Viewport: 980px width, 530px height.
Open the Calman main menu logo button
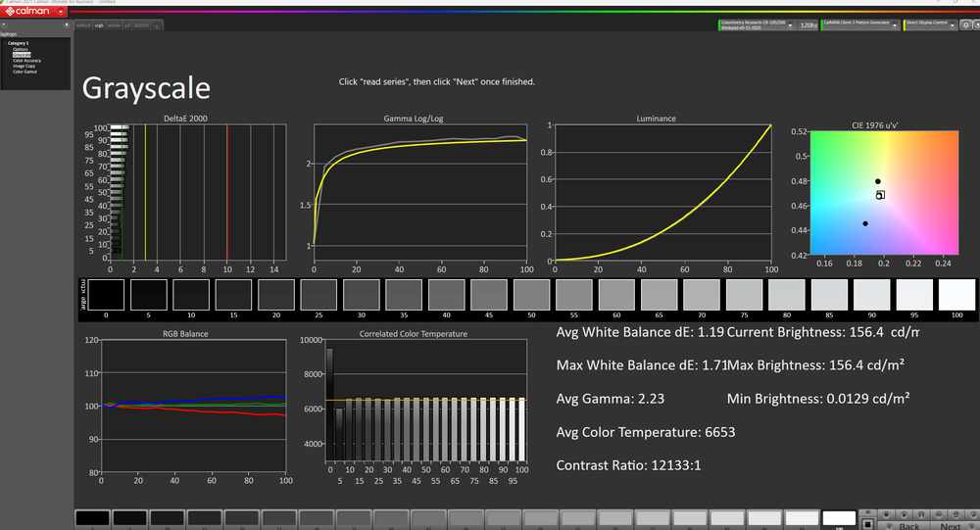pyautogui.click(x=29, y=11)
